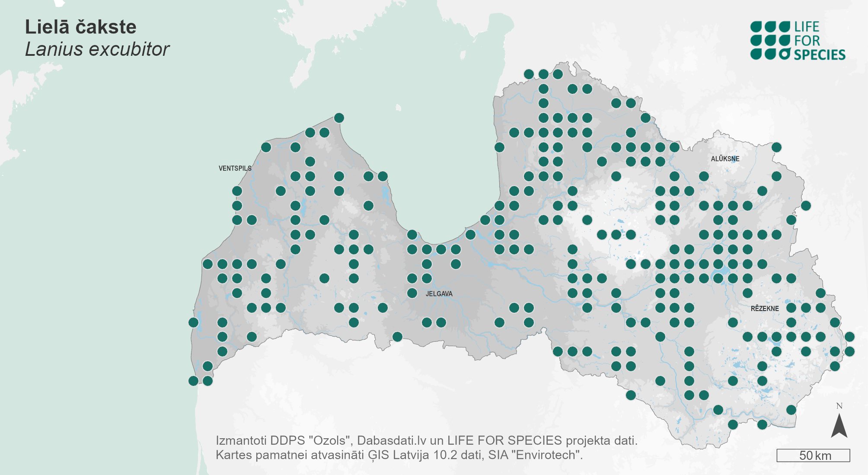Click the RĒZEKNE city label
The height and width of the screenshot is (475, 868).
[x=765, y=308]
